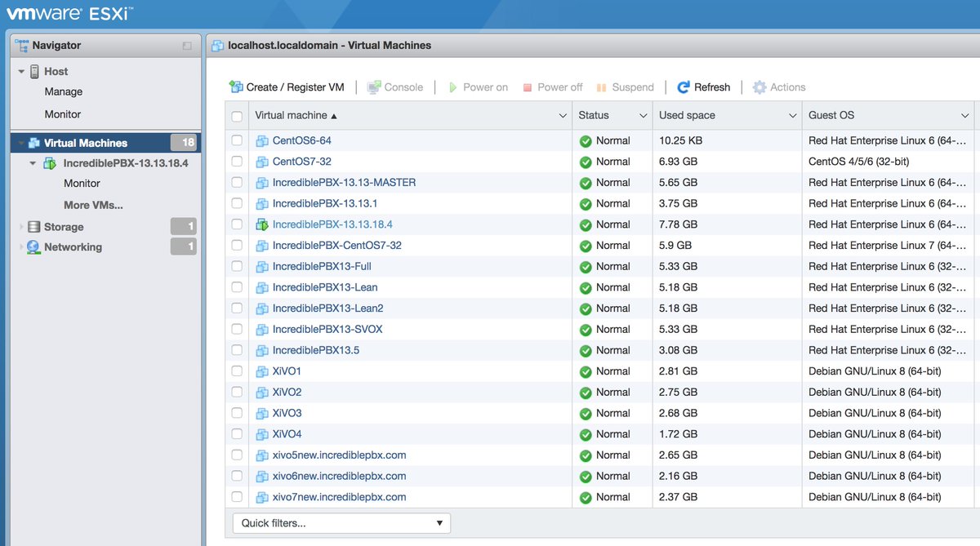980x546 pixels.
Task: Click the Power on play icon
Action: tap(453, 87)
